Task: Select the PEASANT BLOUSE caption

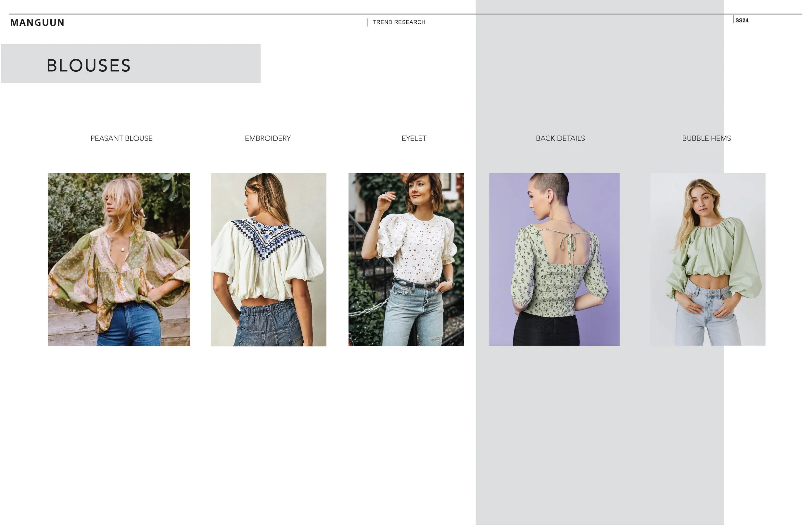Action: (121, 139)
